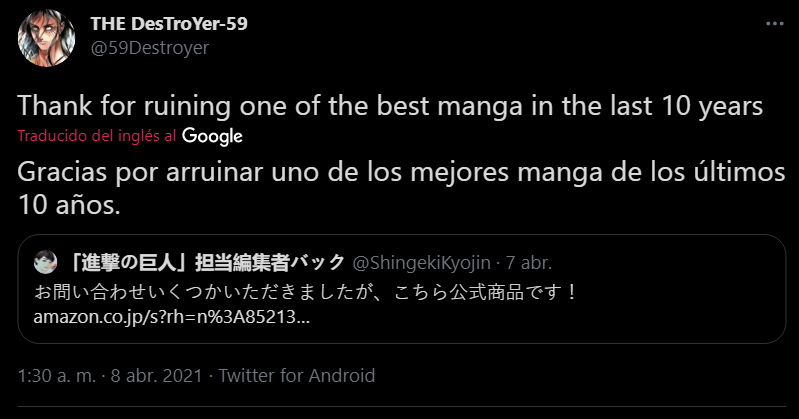Click the Google logo in translation credit
This screenshot has width=799, height=419.
tap(212, 135)
